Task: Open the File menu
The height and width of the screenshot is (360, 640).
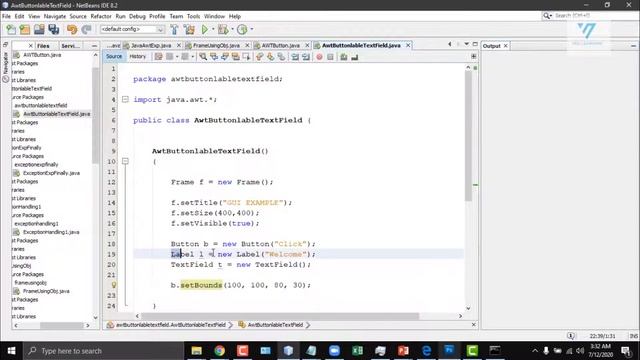Action: coord(6,16)
